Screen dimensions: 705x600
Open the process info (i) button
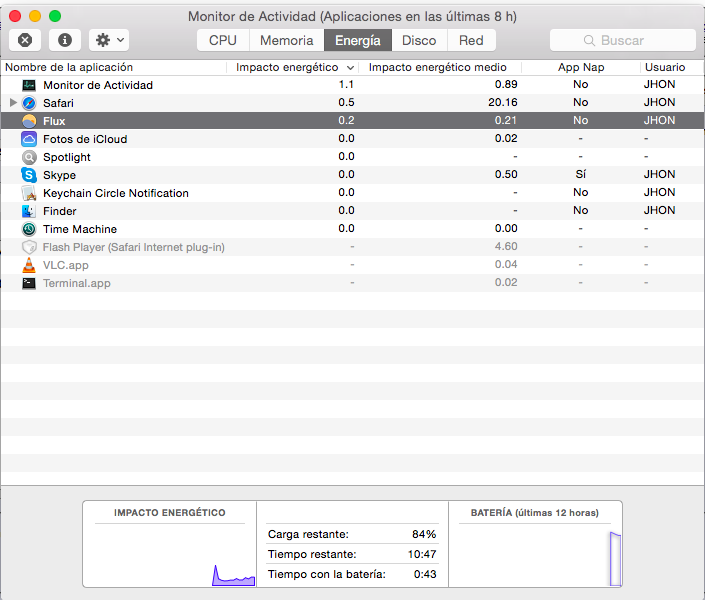[x=65, y=40]
